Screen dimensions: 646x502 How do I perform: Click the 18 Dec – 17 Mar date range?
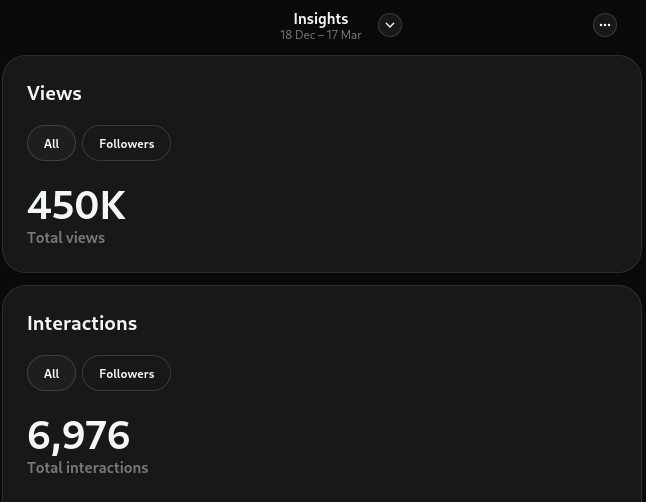pyautogui.click(x=321, y=35)
